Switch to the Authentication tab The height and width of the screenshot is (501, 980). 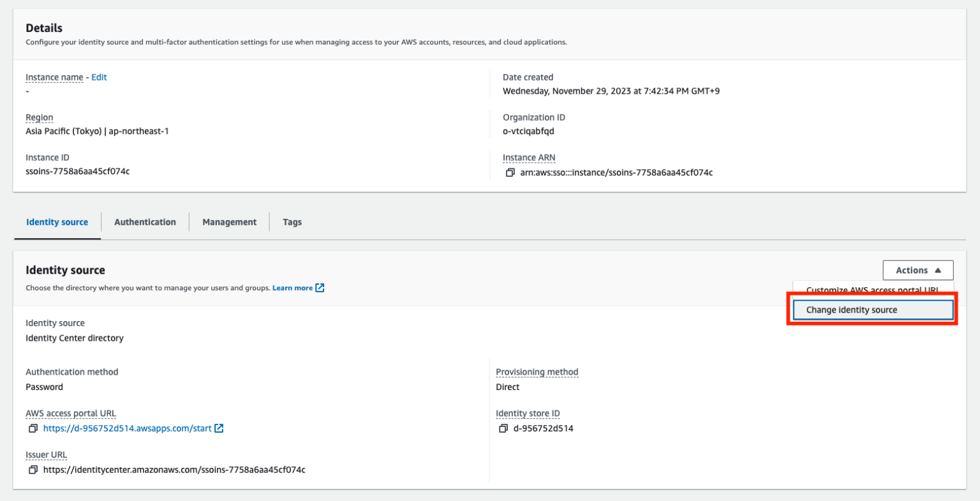pyautogui.click(x=145, y=221)
